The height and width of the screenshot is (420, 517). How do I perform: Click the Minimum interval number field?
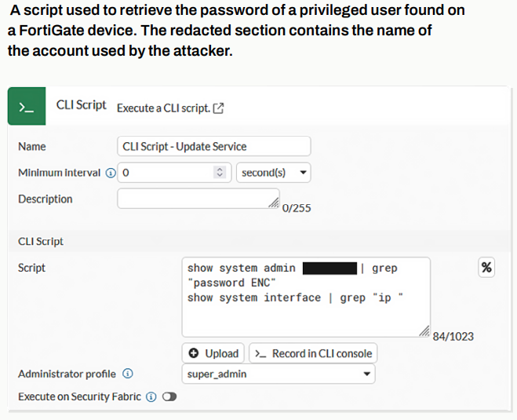click(166, 173)
